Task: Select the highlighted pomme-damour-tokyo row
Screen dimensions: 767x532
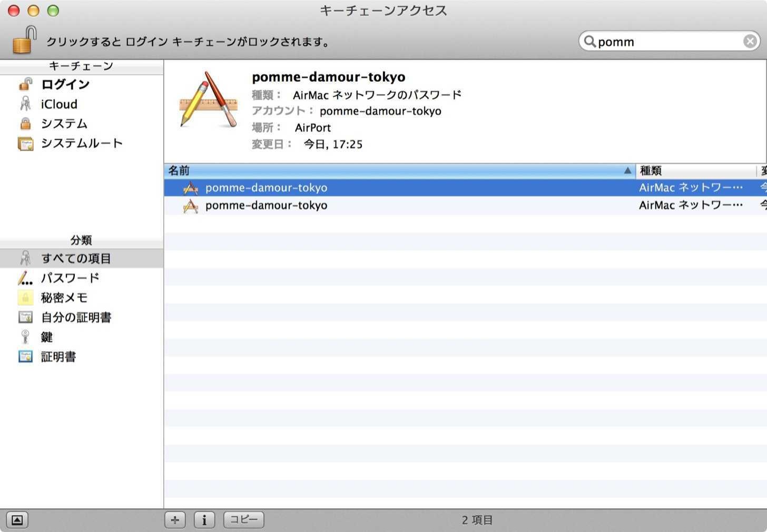Action: point(465,188)
